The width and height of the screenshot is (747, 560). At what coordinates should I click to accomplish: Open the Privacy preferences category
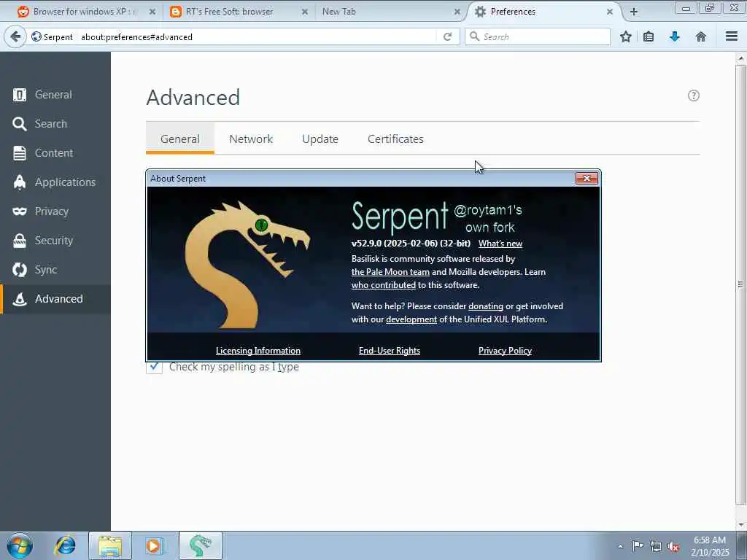point(55,211)
